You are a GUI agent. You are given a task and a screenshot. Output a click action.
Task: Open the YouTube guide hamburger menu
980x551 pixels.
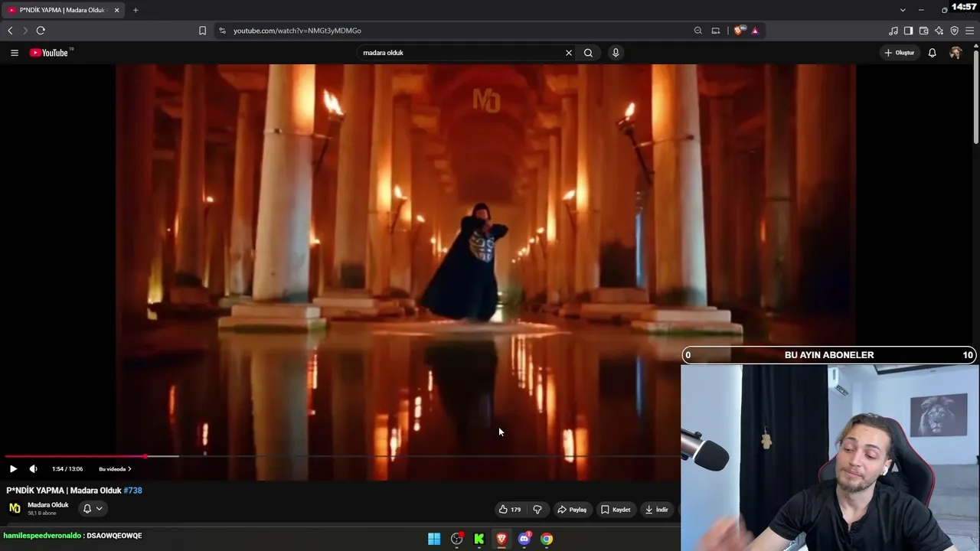14,53
